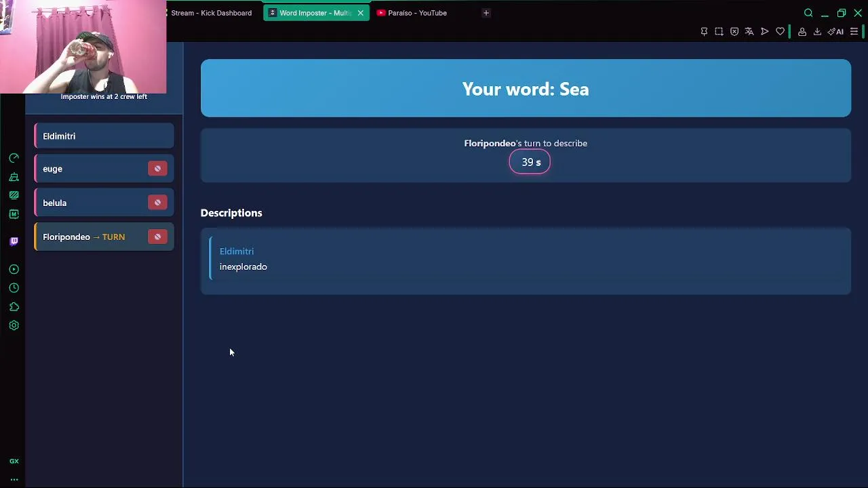Screen dimensions: 868x488
Task: Open Settings gear in sidebar
Action: 14,325
